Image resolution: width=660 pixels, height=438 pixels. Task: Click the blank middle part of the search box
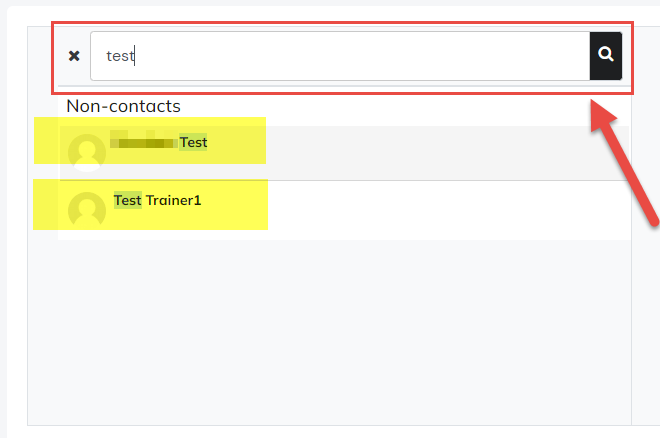[362, 56]
